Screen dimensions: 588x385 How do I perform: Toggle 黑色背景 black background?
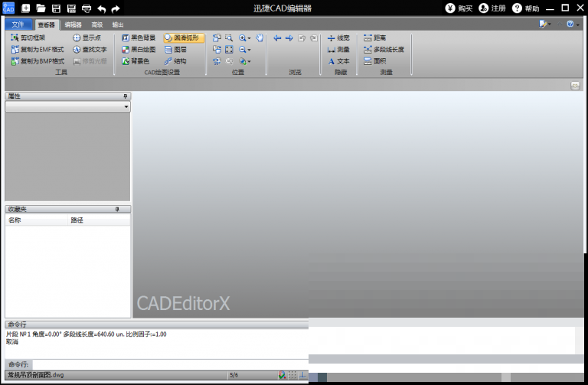[139, 38]
